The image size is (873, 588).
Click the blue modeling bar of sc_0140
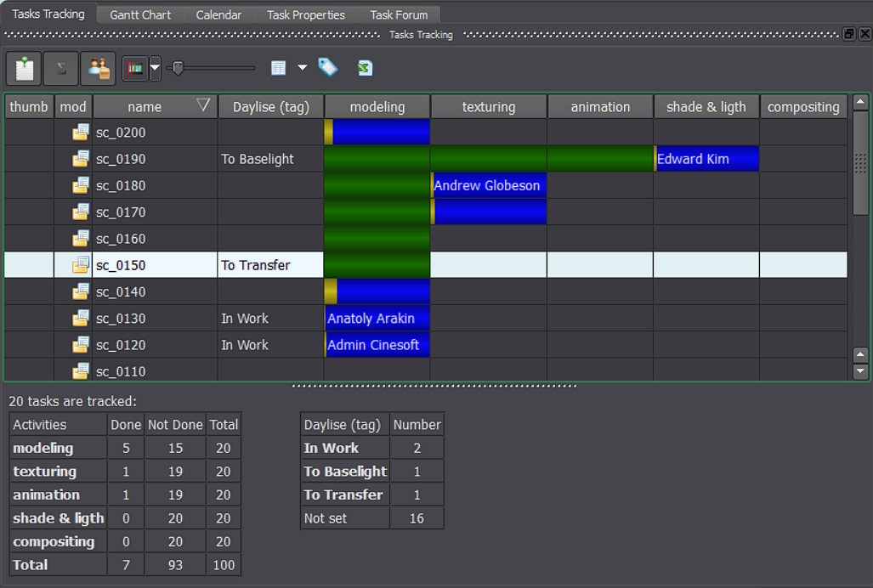(x=383, y=291)
